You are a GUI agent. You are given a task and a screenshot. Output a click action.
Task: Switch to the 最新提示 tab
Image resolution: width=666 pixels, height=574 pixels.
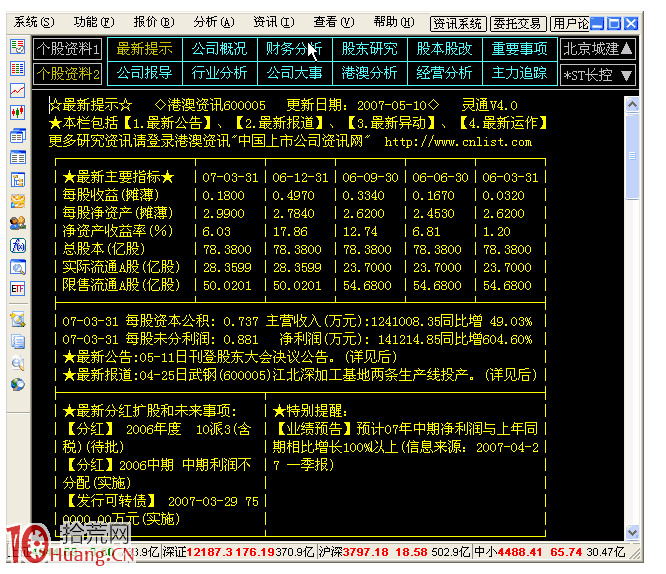145,49
